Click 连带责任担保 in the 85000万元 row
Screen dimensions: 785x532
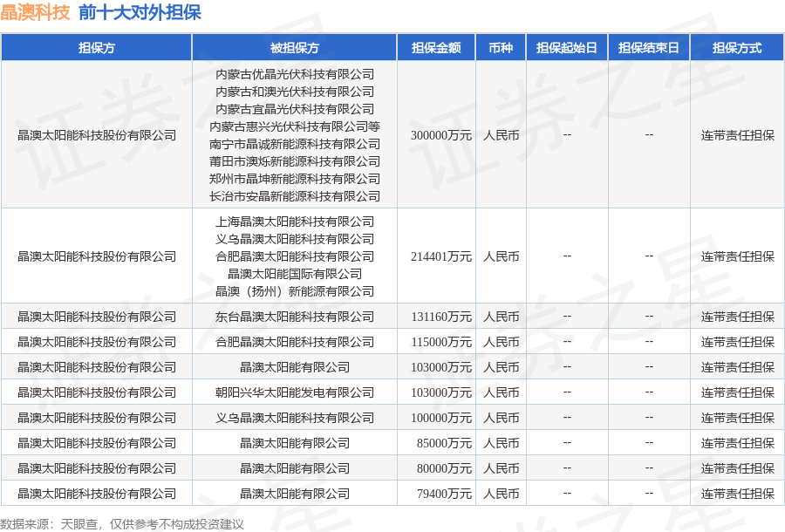(737, 443)
